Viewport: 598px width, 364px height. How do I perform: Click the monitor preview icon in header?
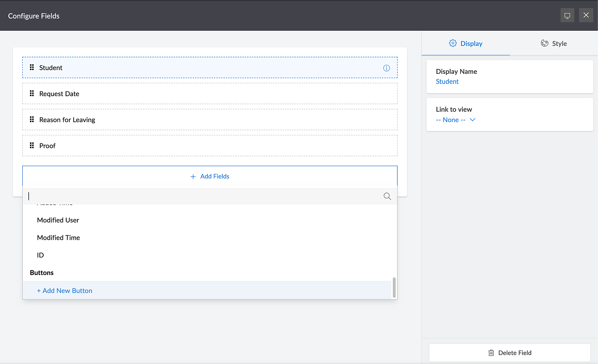pos(567,16)
